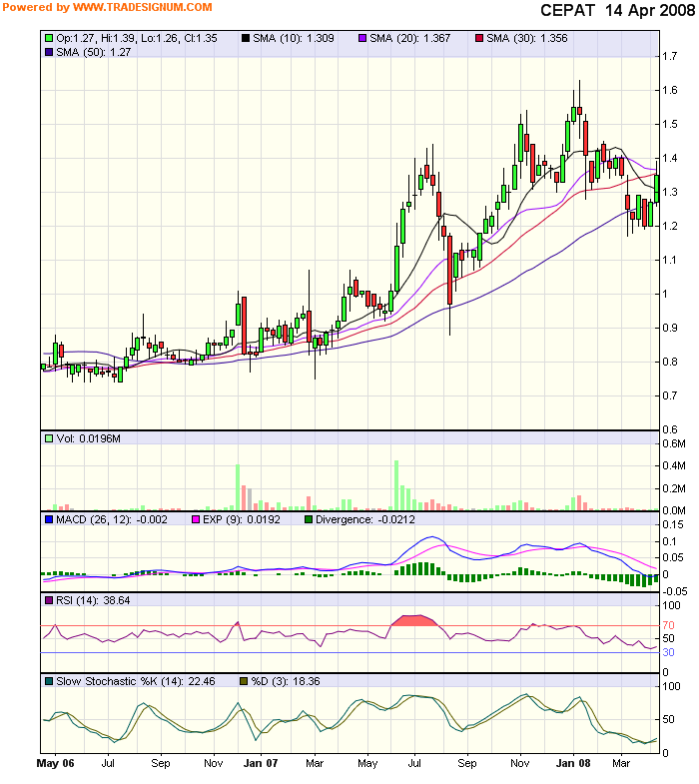Click the 1.6 price axis value
This screenshot has height=784, width=699.
pyautogui.click(x=670, y=90)
